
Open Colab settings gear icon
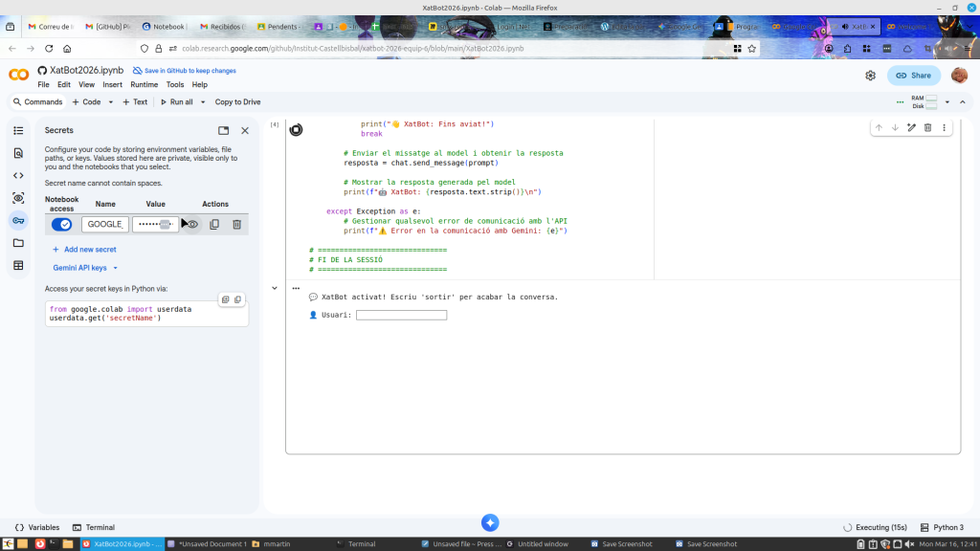[870, 76]
